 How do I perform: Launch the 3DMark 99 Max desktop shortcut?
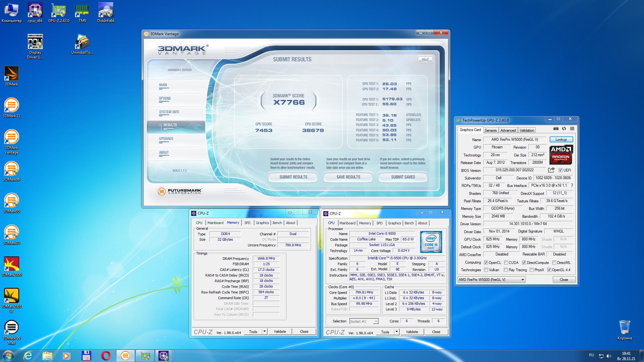11,332
